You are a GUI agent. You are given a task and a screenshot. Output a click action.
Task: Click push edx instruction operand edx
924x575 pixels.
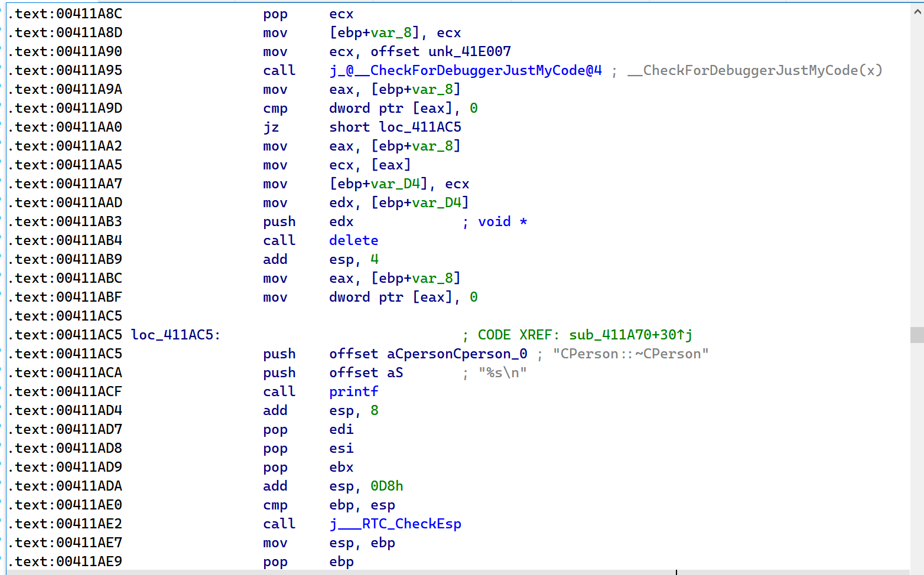click(341, 221)
